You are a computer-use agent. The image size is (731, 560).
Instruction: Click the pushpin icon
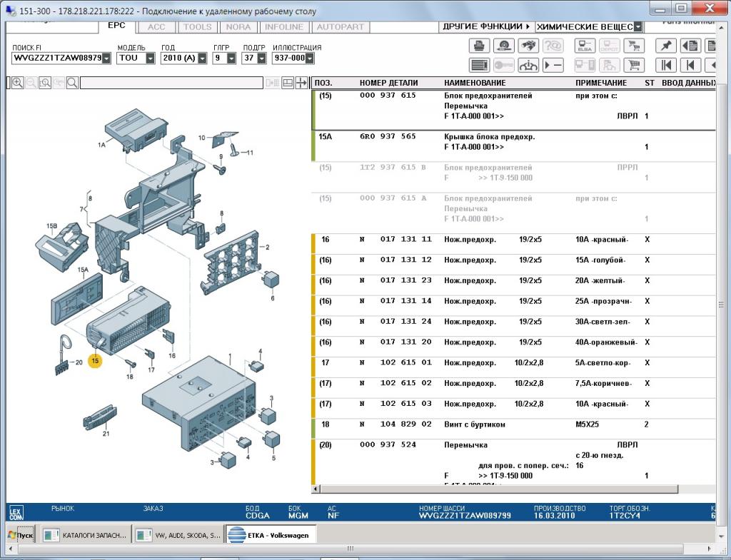666,46
